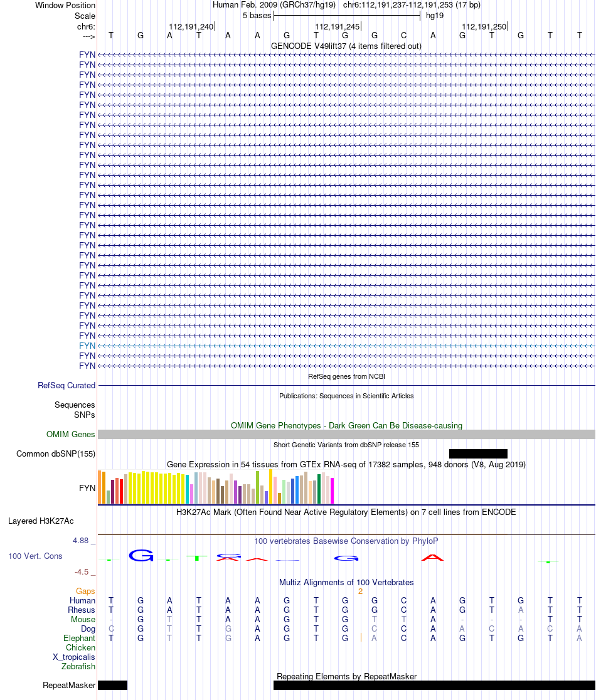Click the Chicken species row label
The width and height of the screenshot is (596, 700).
80,648
